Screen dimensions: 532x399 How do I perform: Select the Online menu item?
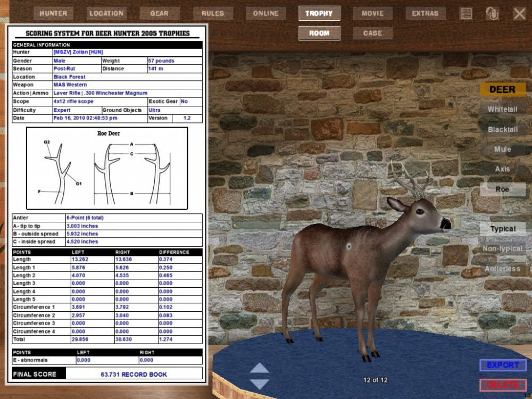pyautogui.click(x=266, y=13)
